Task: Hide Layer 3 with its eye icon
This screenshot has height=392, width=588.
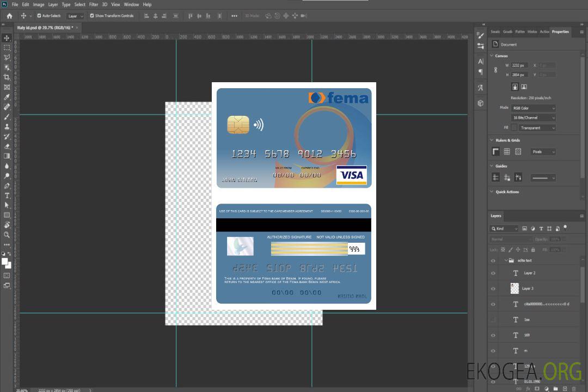Action: (x=493, y=289)
